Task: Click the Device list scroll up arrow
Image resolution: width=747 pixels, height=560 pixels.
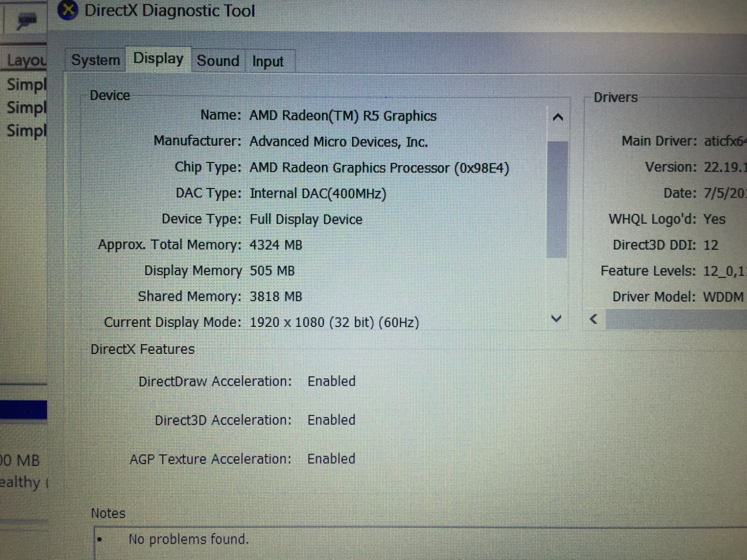Action: click(x=557, y=117)
